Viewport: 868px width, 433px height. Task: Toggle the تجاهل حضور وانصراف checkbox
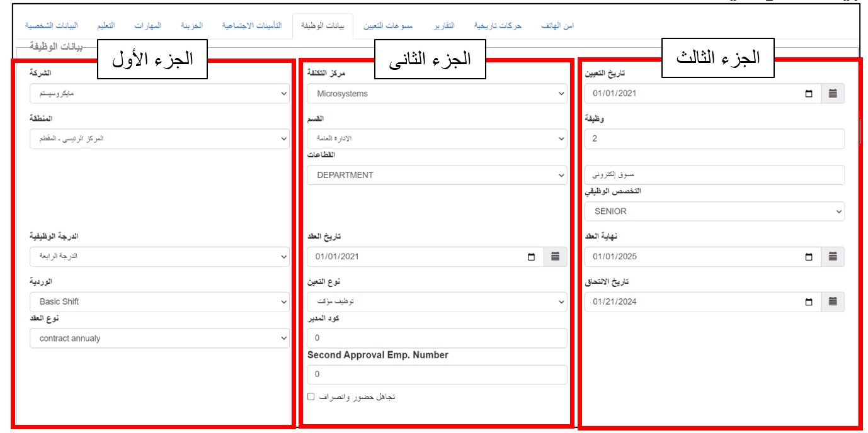(x=311, y=397)
